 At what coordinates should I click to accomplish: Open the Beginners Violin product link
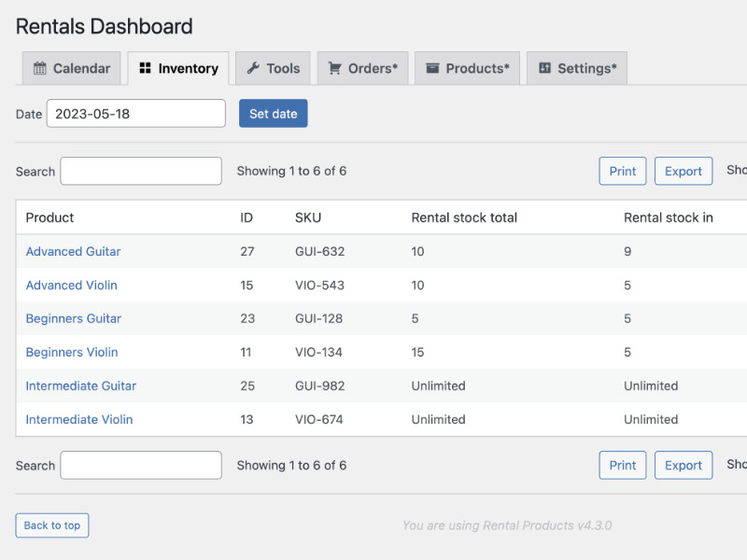[x=72, y=352]
